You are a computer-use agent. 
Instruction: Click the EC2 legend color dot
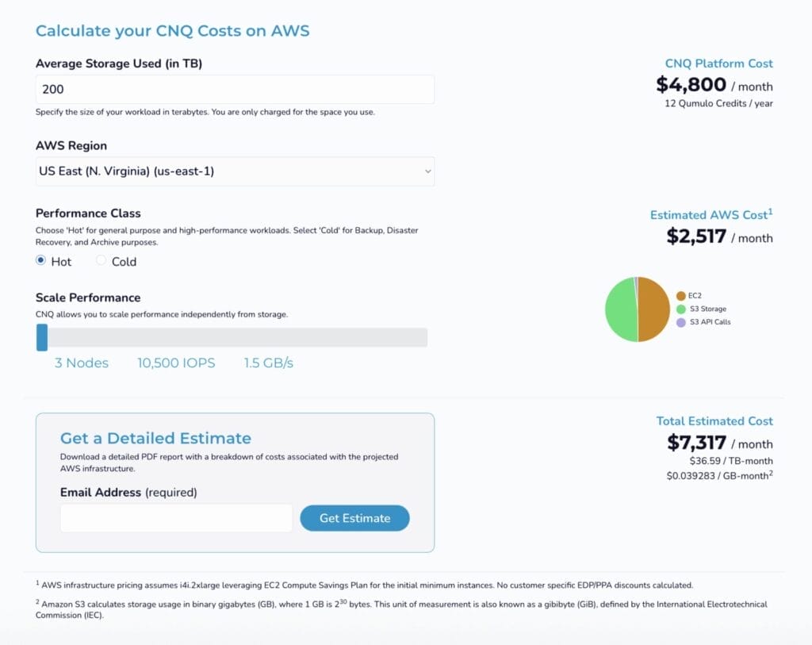[680, 296]
